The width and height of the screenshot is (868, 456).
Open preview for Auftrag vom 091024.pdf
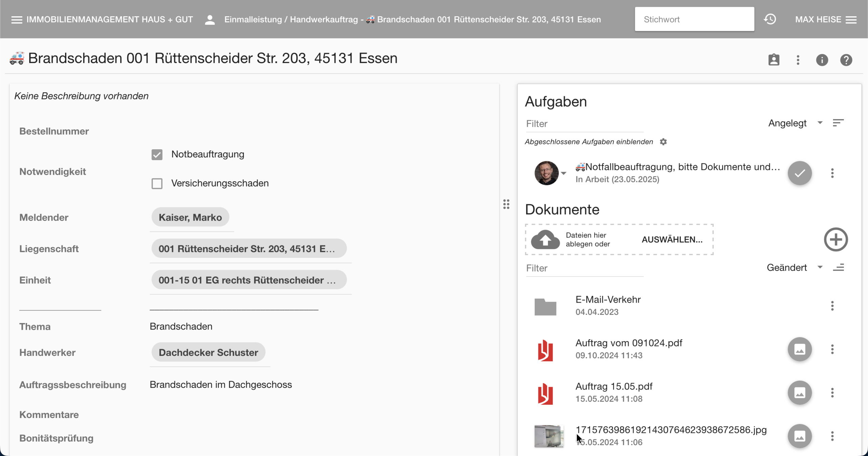[800, 349]
